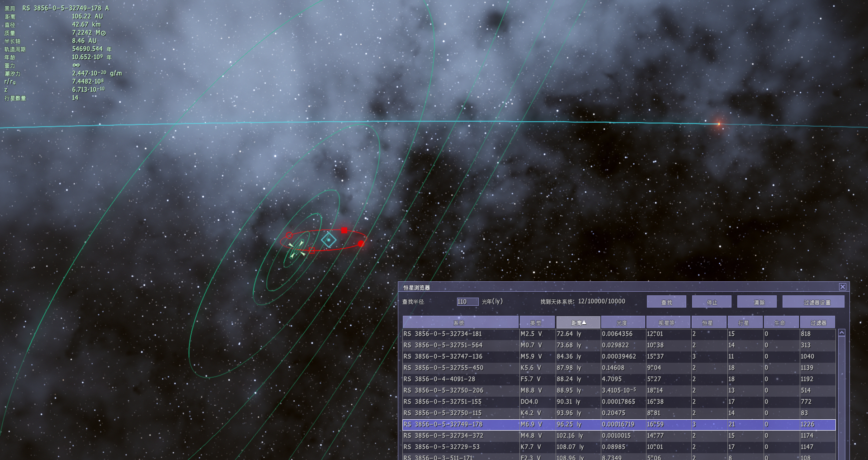Click the hollow red circle marker on orbit's left
This screenshot has width=868, height=460.
coord(289,235)
